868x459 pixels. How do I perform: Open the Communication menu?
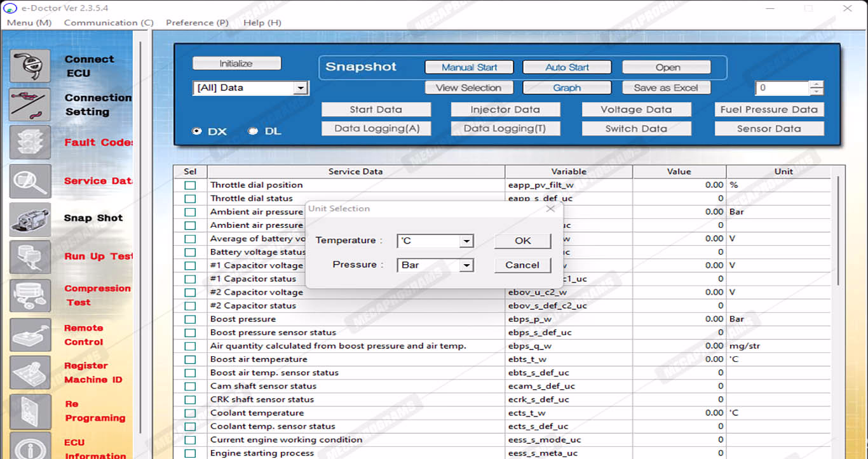(109, 23)
